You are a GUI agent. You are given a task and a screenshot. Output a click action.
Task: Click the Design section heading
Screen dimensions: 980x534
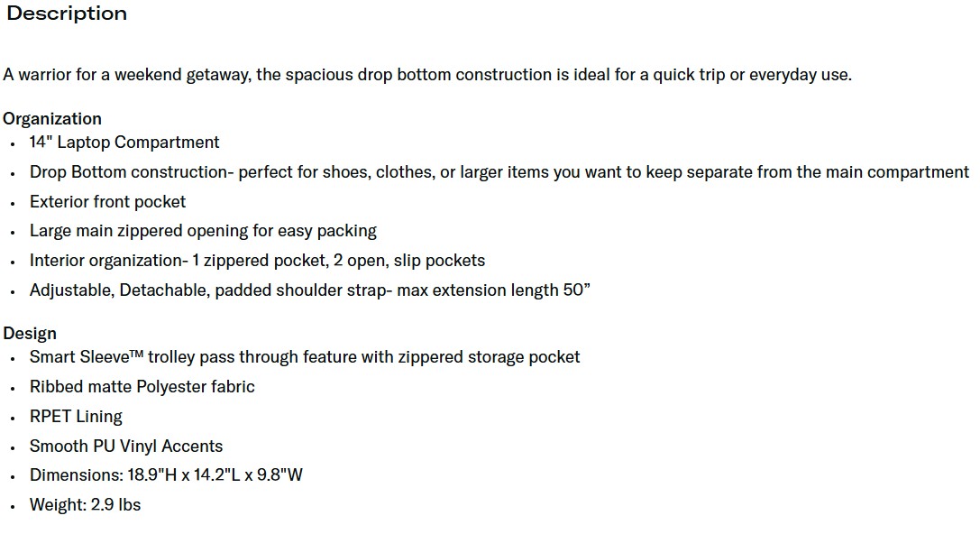pyautogui.click(x=30, y=333)
